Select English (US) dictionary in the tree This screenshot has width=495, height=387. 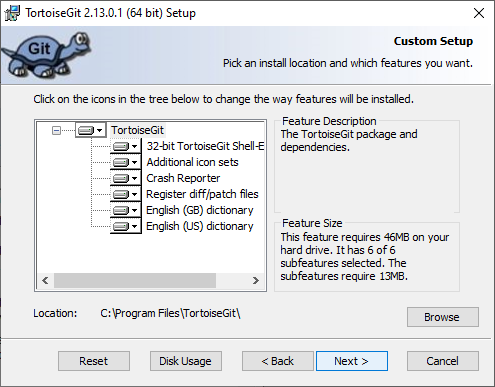[x=200, y=226]
